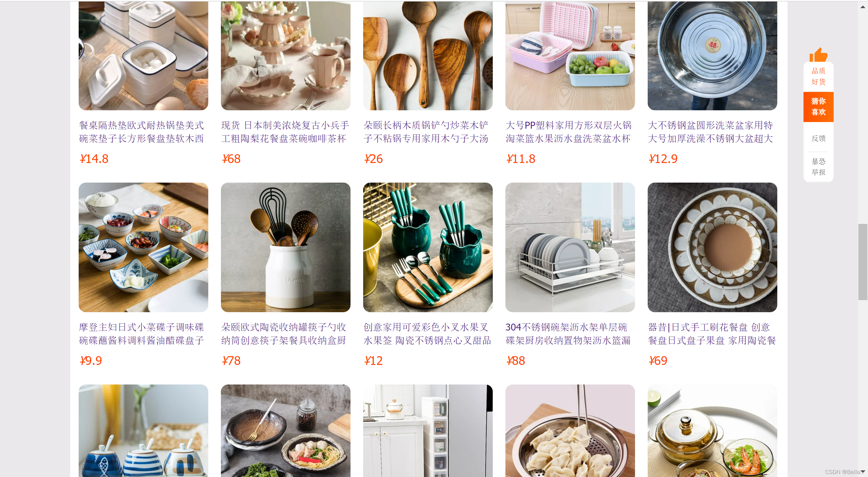The image size is (868, 477).
Task: Open the title link 大号PP塑料家用方形双层火锅
Action: pyautogui.click(x=568, y=132)
